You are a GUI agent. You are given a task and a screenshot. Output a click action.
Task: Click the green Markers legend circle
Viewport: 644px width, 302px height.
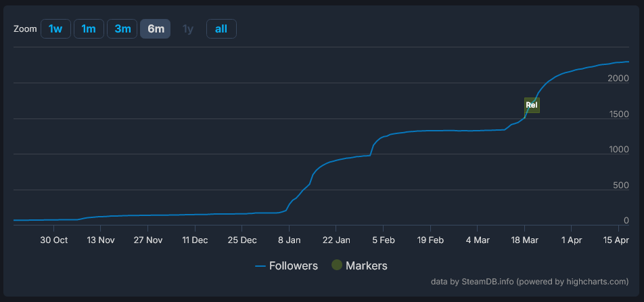coord(337,265)
